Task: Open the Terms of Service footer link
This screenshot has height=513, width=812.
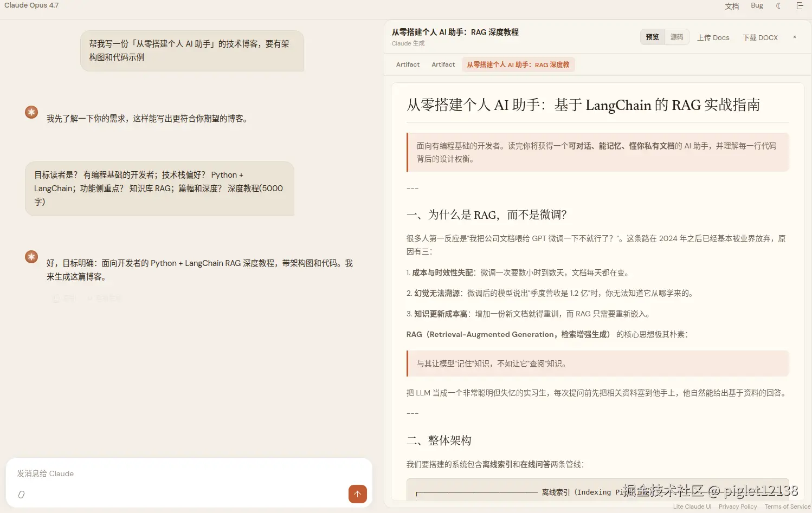Action: pos(788,506)
